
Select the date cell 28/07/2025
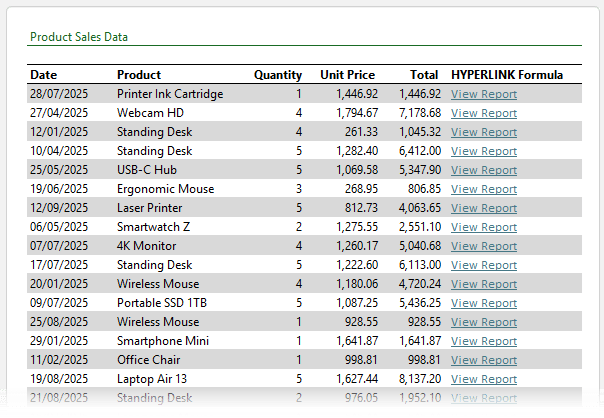pyautogui.click(x=59, y=94)
